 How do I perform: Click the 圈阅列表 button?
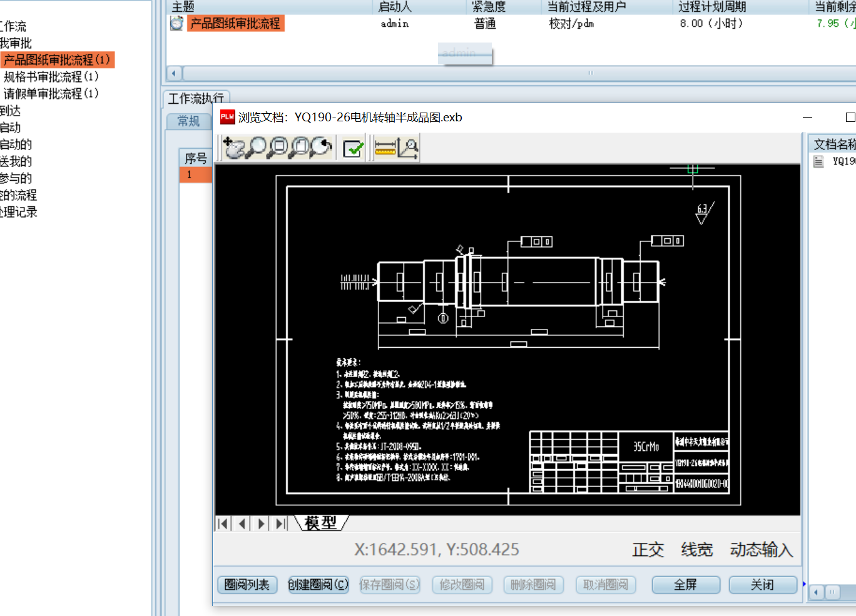[247, 585]
